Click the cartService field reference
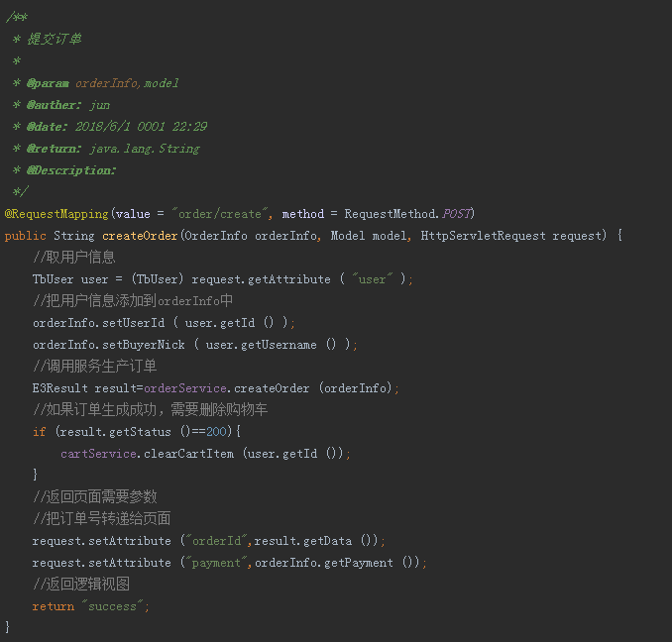Image resolution: width=672 pixels, height=642 pixels. 99,454
